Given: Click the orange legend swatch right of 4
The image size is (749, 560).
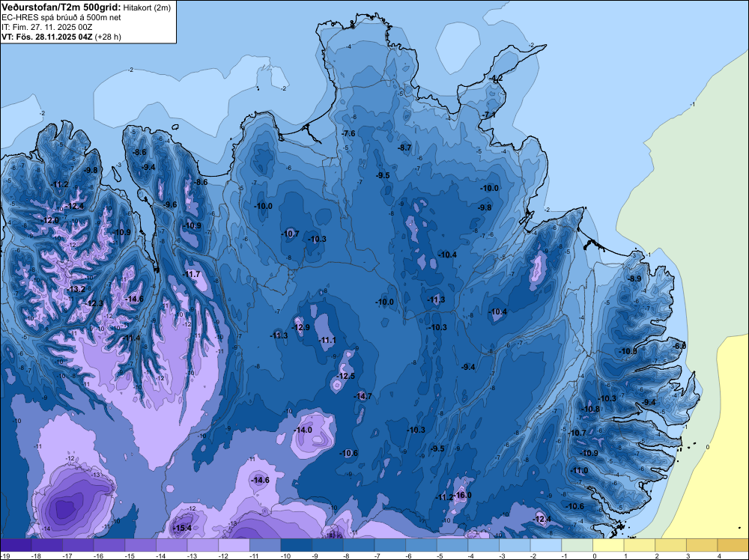Looking at the screenshot, I should 733,545.
